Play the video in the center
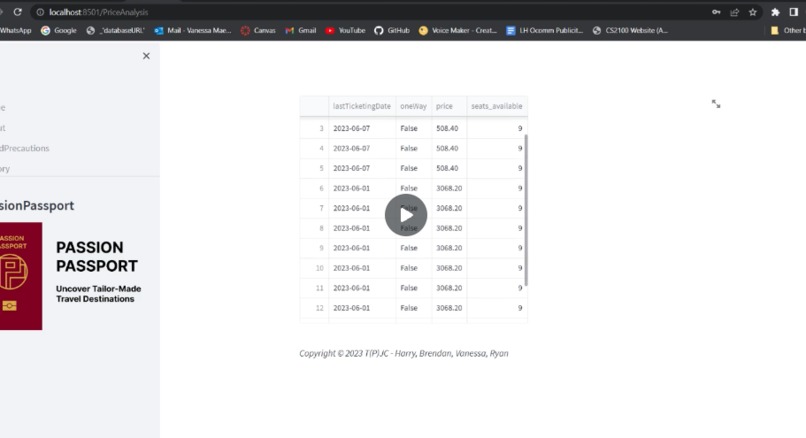The width and height of the screenshot is (806, 438). (x=406, y=215)
